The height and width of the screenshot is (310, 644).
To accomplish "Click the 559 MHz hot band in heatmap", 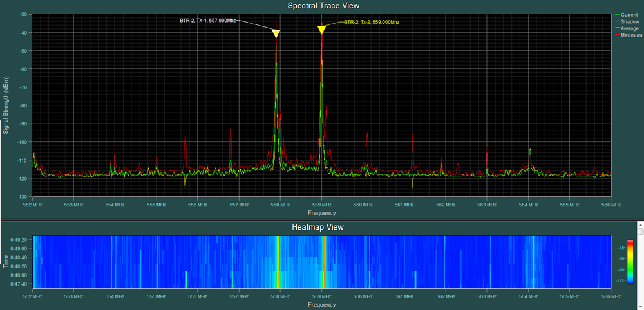I will (x=324, y=262).
